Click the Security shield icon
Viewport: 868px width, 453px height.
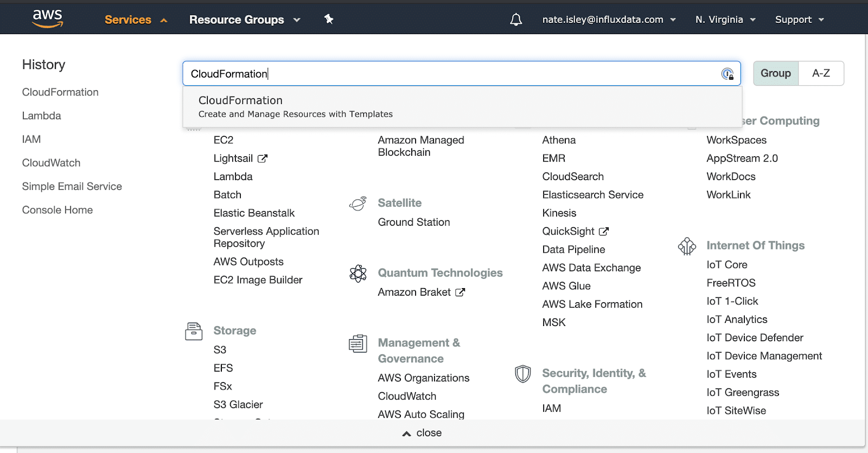click(522, 374)
